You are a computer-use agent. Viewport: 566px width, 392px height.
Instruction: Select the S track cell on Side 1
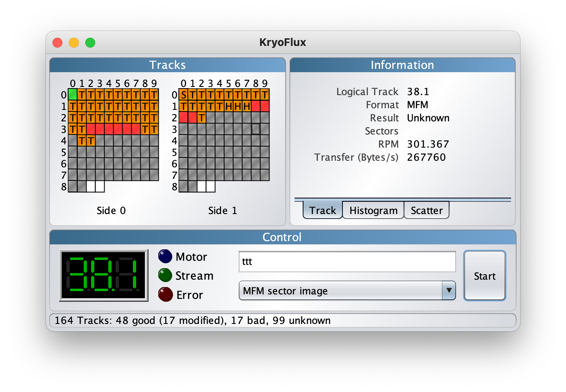pyautogui.click(x=183, y=95)
